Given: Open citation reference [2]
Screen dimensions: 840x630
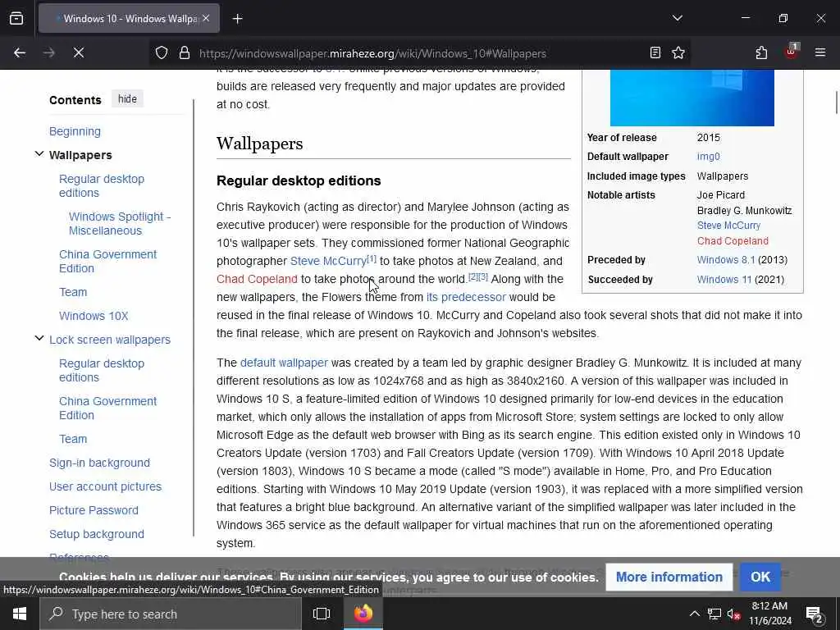Looking at the screenshot, I should coord(473,277).
